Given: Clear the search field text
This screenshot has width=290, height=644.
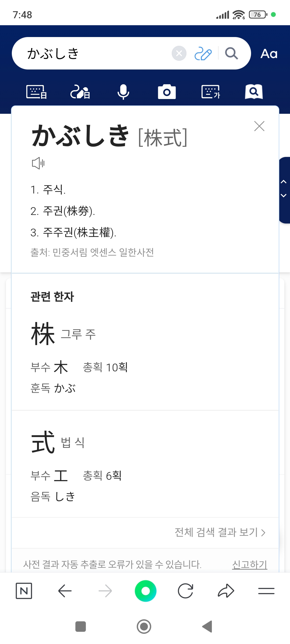Looking at the screenshot, I should pos(179,53).
